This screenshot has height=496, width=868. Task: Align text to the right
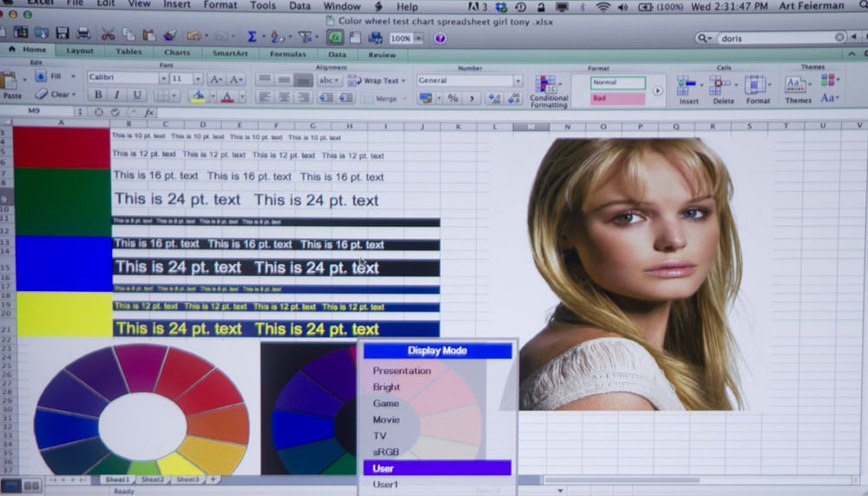(x=303, y=97)
